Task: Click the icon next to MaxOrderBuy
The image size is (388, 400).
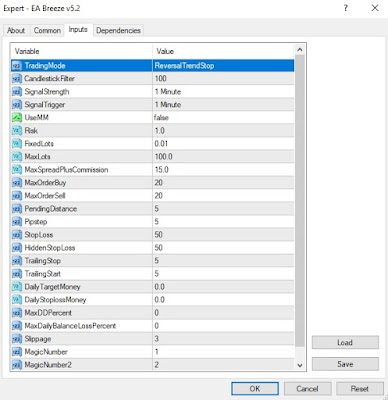Action: click(17, 183)
